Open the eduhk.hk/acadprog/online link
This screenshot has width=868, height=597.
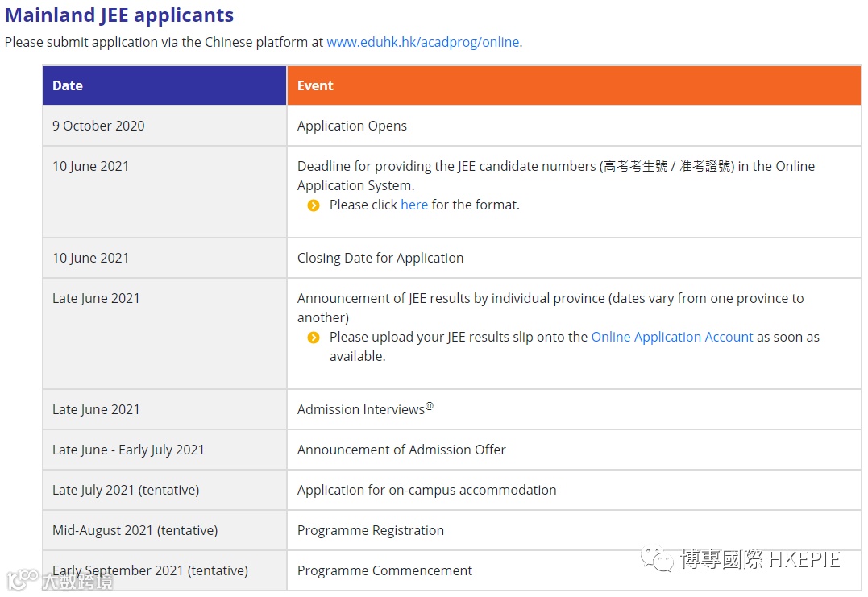click(x=422, y=42)
